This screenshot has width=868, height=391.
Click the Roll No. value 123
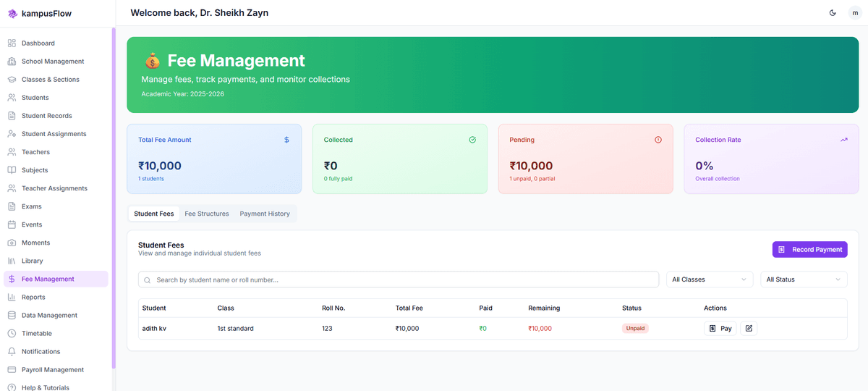(x=328, y=328)
